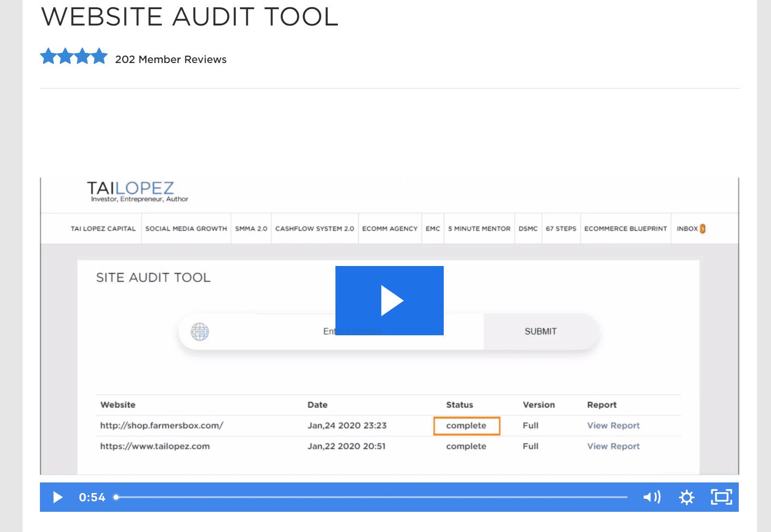Click date Jan,24 2020 23:23
The height and width of the screenshot is (532, 771).
[x=347, y=425]
